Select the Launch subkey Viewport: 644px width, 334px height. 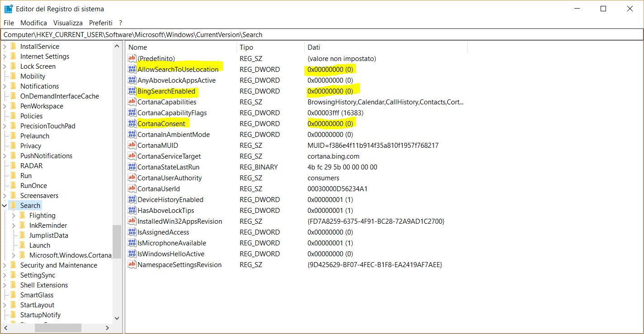tap(40, 245)
